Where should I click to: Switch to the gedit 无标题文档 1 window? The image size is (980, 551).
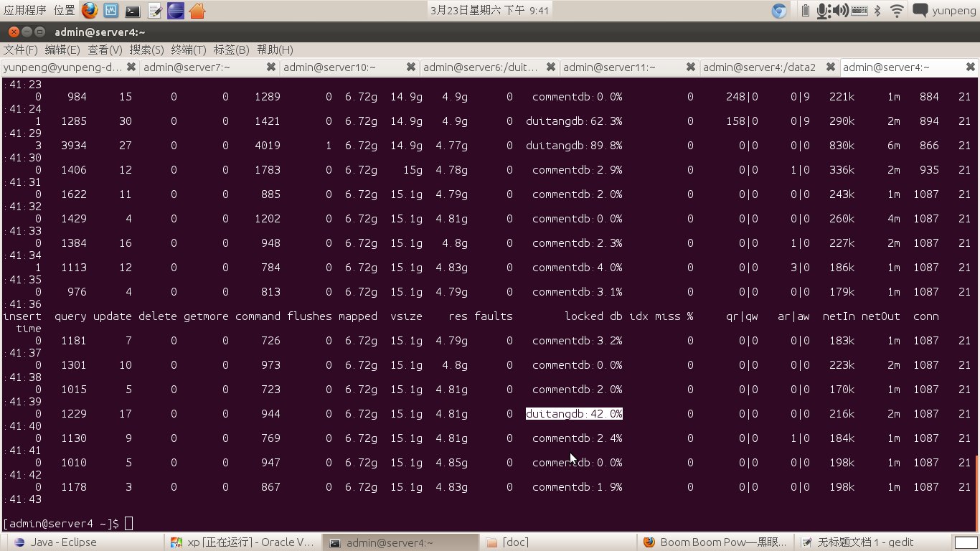[x=872, y=542]
